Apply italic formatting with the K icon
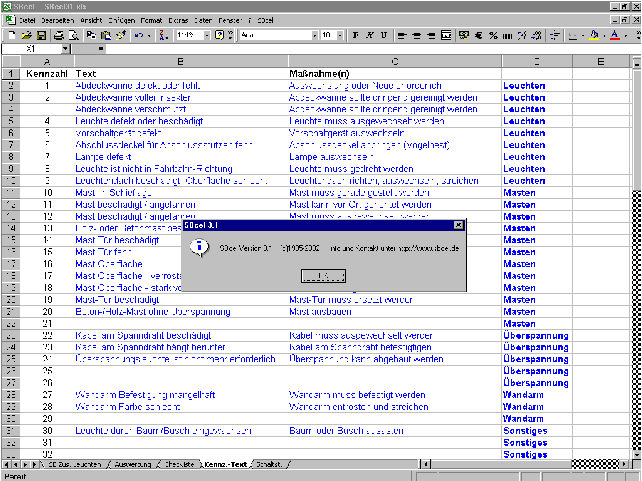The image size is (642, 481). coord(370,36)
